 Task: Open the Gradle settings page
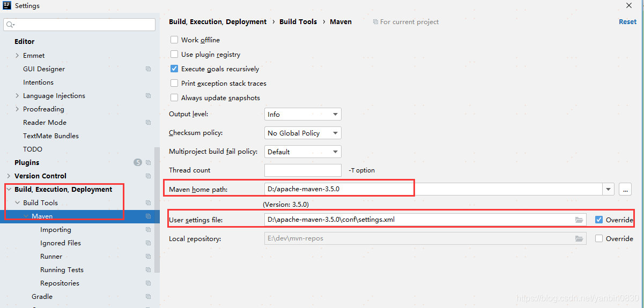pyautogui.click(x=42, y=297)
